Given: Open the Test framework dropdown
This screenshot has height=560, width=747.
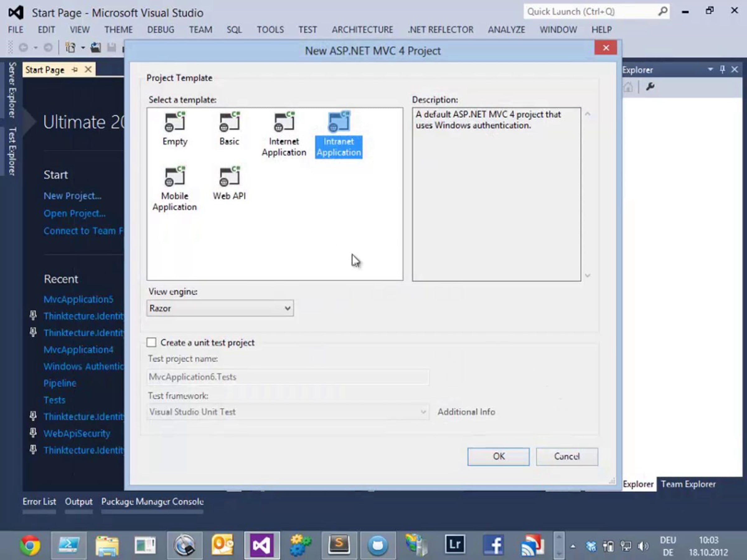Looking at the screenshot, I should [288, 412].
